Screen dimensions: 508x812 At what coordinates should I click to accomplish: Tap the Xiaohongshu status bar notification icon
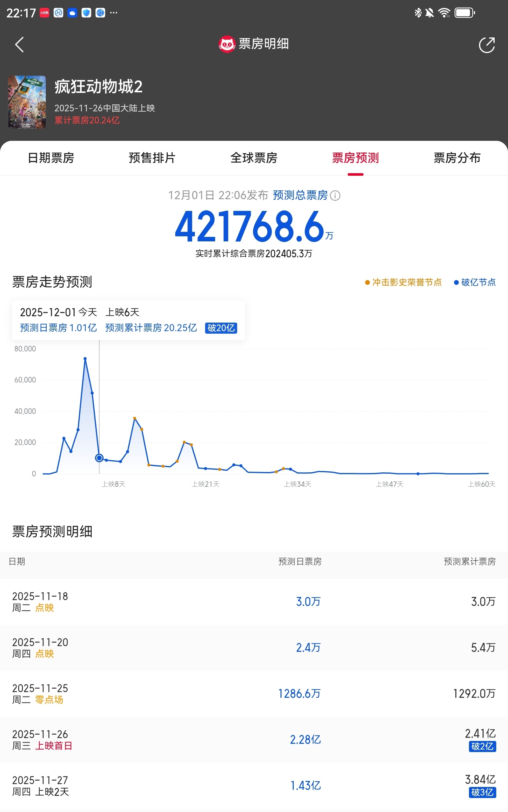[x=44, y=13]
